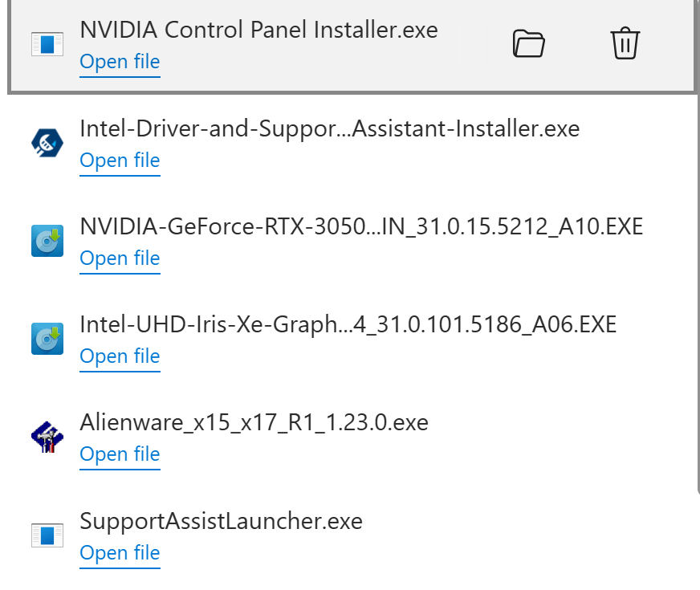Click the Intel UHD Iris Xe installer icon
700x590 pixels.
click(x=47, y=339)
